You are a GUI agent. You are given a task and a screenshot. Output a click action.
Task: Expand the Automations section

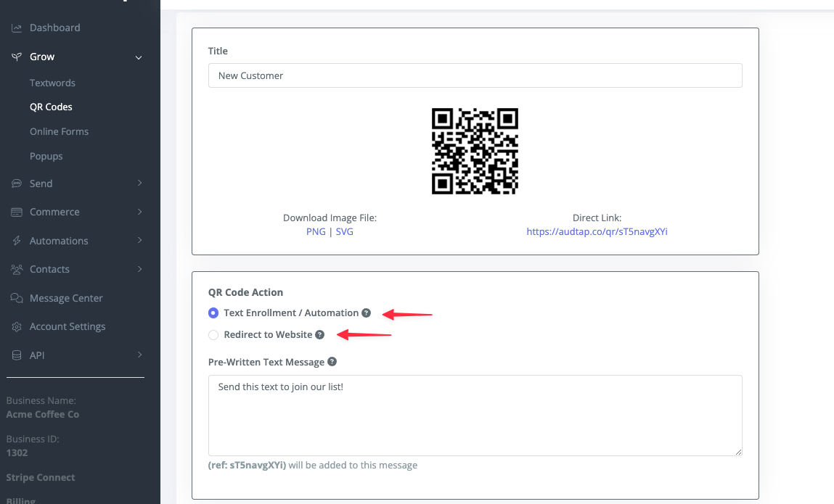coord(60,241)
